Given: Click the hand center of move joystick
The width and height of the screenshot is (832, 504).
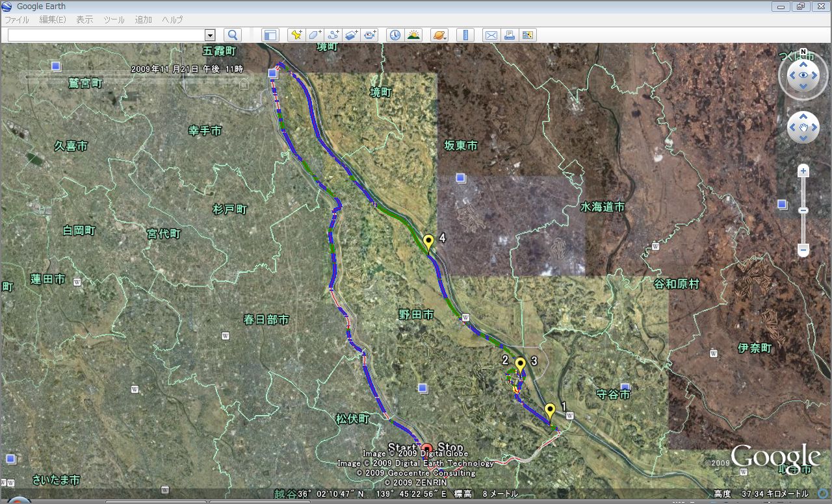Looking at the screenshot, I should pyautogui.click(x=804, y=127).
